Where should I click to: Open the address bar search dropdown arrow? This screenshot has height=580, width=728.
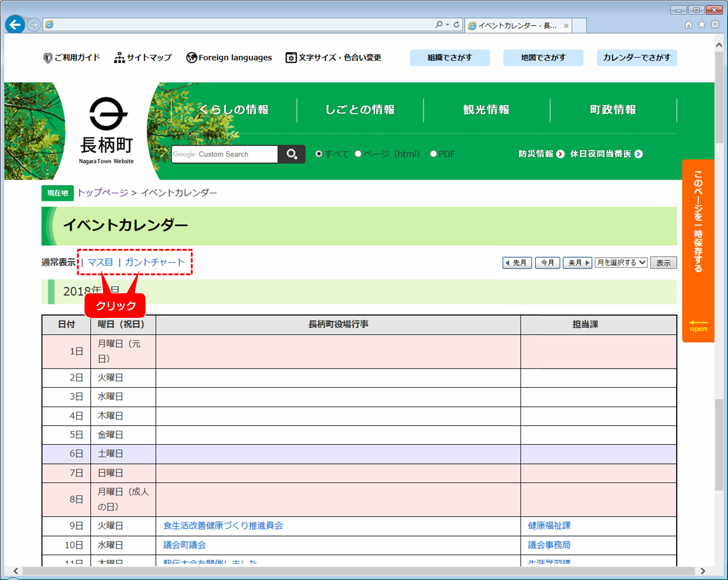tap(448, 24)
